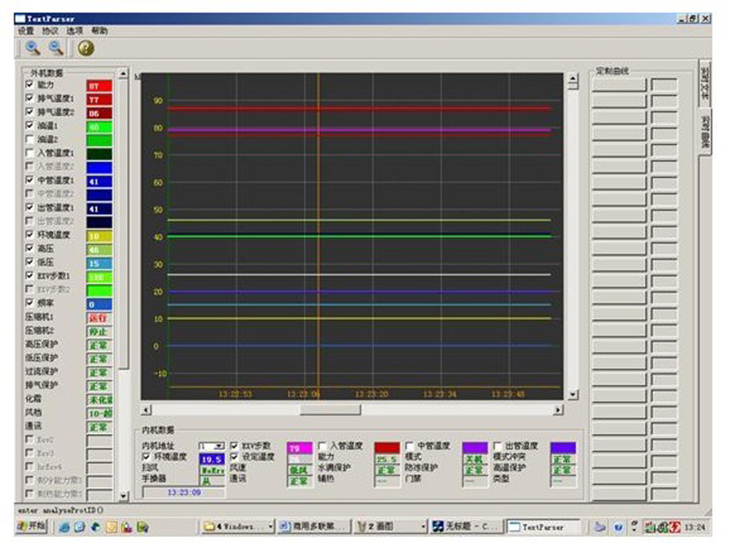The width and height of the screenshot is (730, 543).
Task: Open the 选项 menu
Action: pyautogui.click(x=74, y=31)
